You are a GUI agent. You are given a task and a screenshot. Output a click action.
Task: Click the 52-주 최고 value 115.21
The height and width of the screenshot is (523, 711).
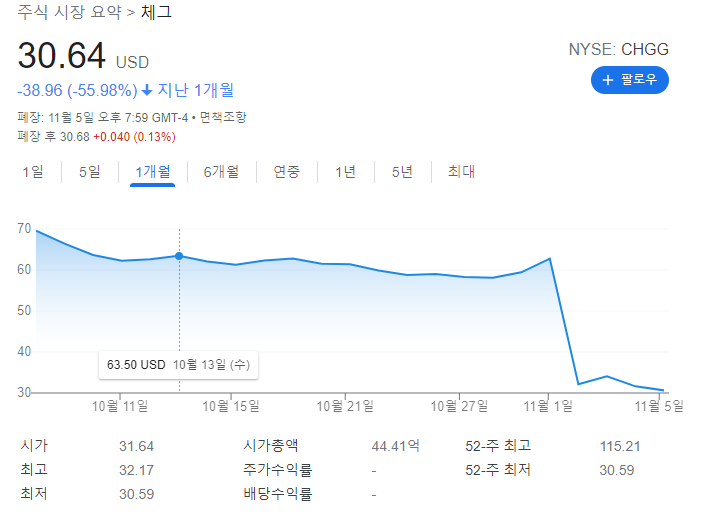(620, 446)
